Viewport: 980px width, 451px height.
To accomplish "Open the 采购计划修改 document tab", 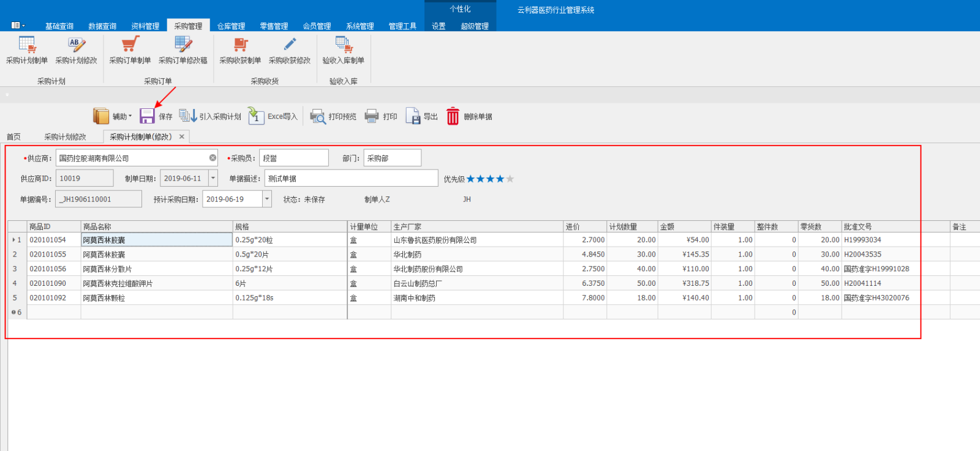I will pos(65,136).
